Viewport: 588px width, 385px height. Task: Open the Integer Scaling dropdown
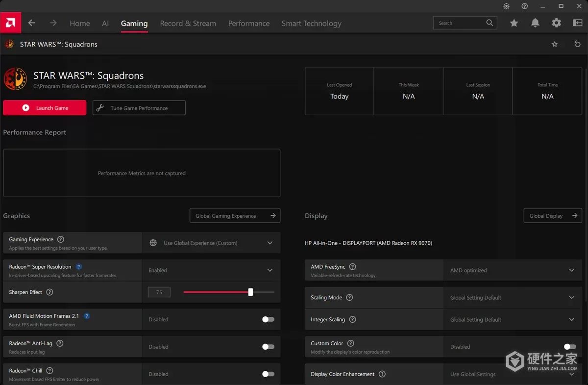[513, 319]
